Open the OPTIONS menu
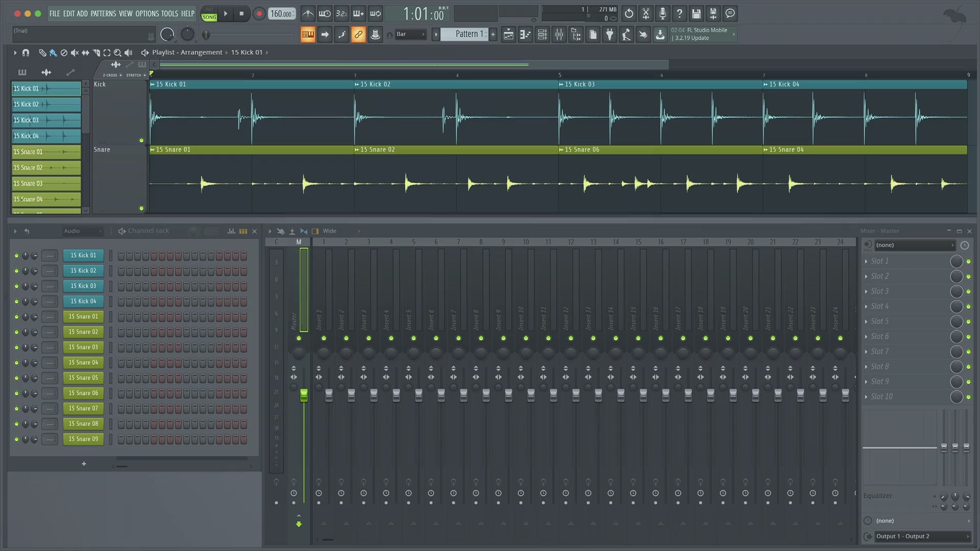Image resolution: width=980 pixels, height=551 pixels. [147, 14]
